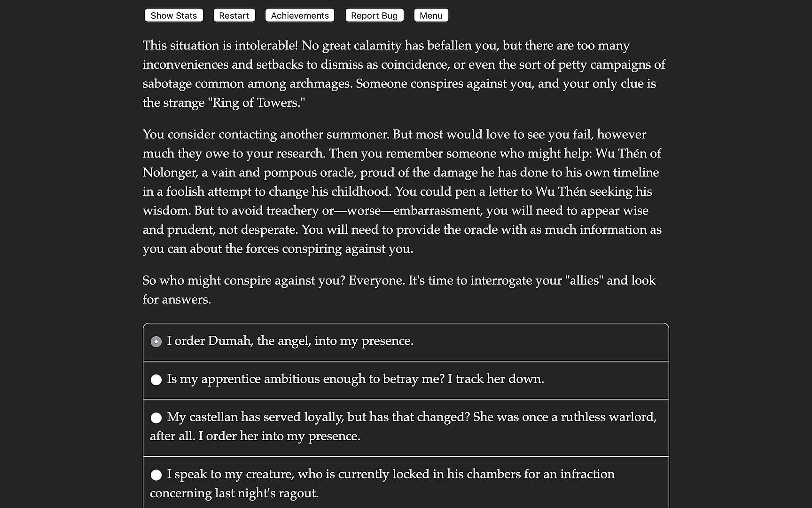Click the "I order Dumah, the angel" choice text
Screen dimensions: 812x508
click(290, 341)
